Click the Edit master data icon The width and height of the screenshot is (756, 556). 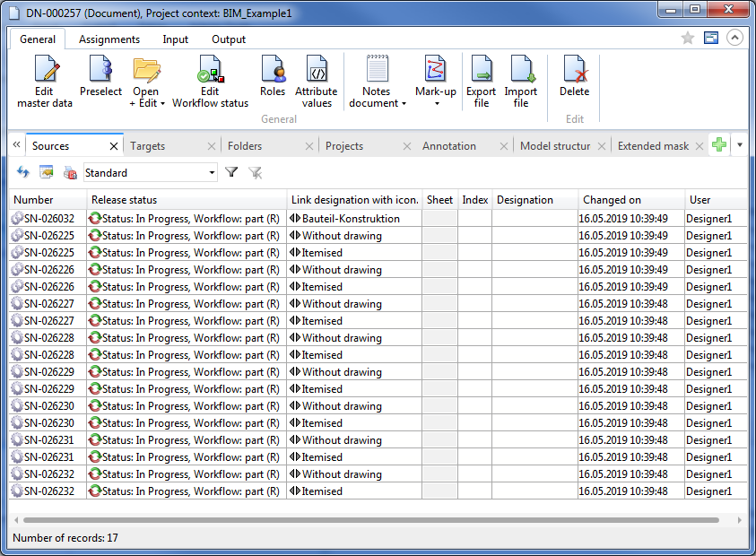tap(45, 70)
